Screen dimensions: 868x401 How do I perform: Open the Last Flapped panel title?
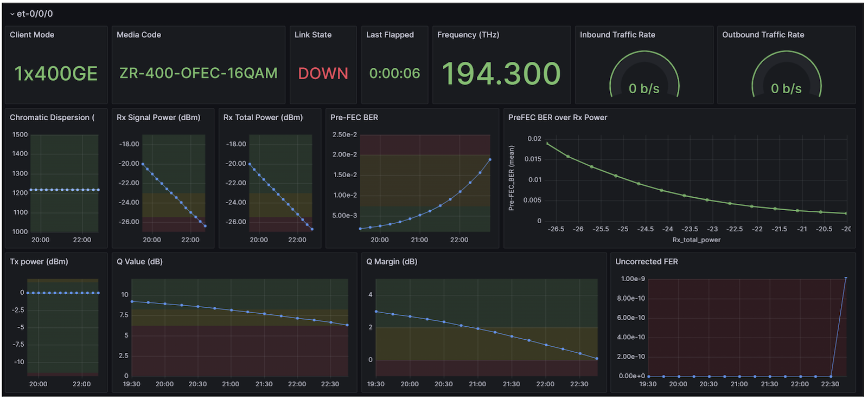pyautogui.click(x=390, y=35)
